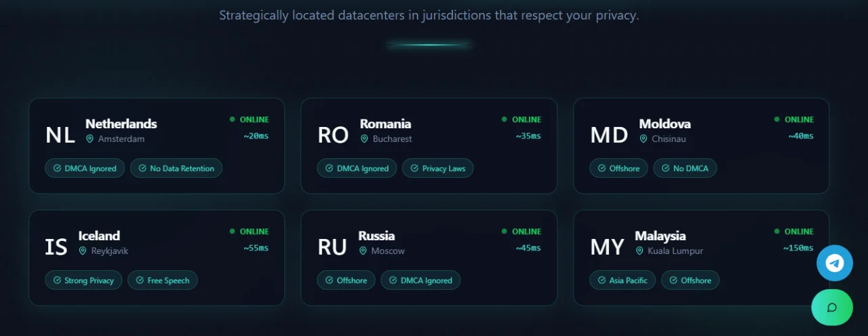
Task: Click the location pin beside Moscow
Action: [x=363, y=250]
